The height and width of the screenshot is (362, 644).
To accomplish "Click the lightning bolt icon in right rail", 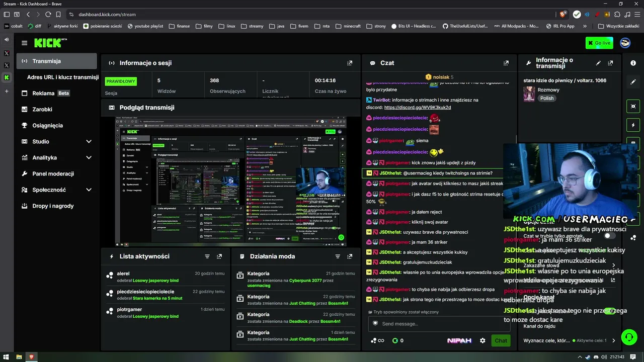I will click(x=633, y=125).
